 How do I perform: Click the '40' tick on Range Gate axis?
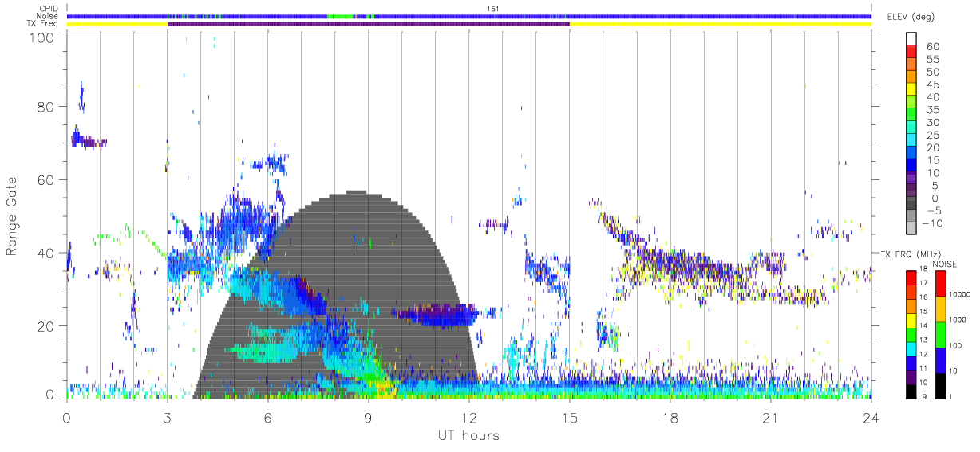coord(46,253)
